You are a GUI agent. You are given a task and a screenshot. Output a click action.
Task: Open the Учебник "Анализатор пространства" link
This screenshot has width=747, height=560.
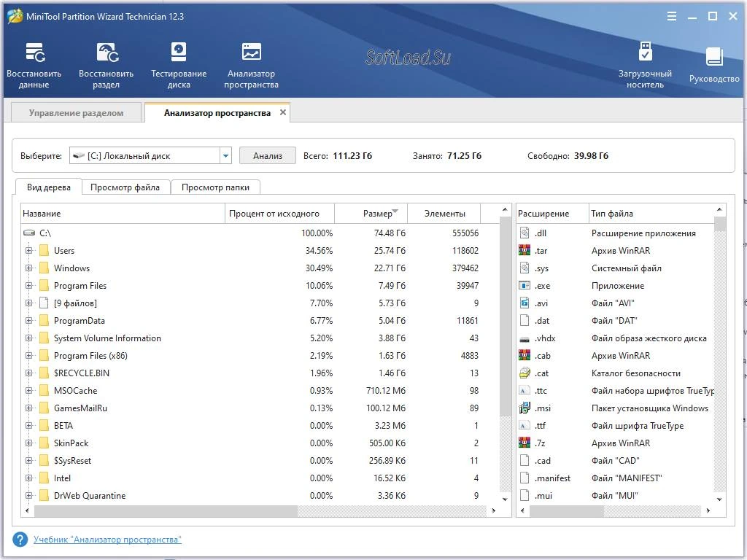(107, 540)
